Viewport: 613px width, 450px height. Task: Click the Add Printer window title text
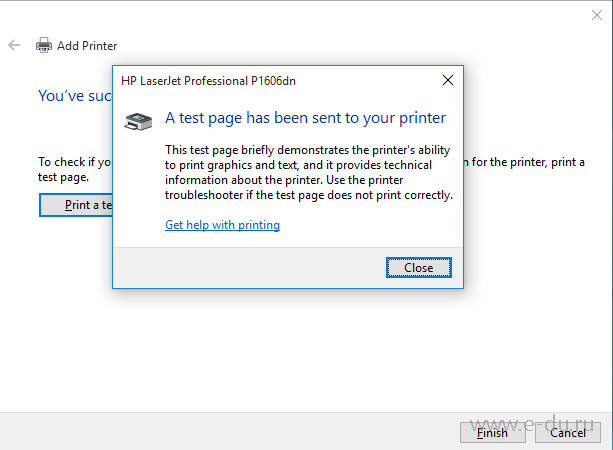[87, 46]
